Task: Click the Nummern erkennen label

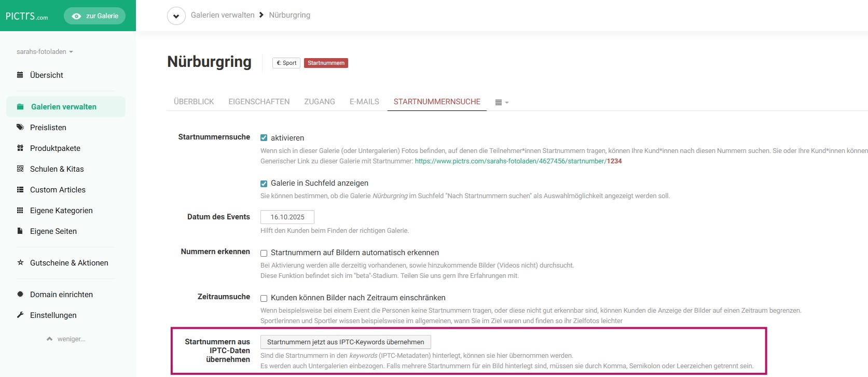Action: 215,252
